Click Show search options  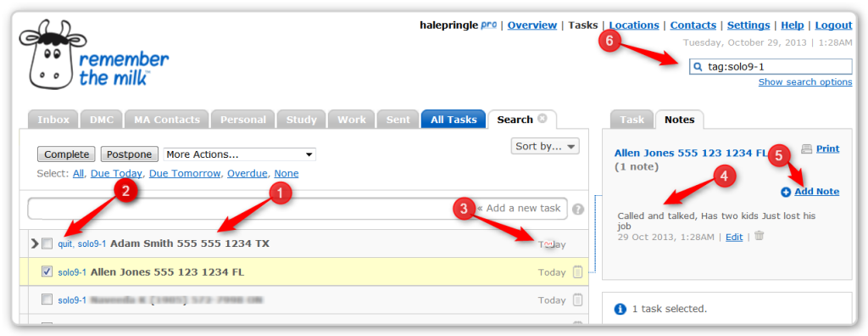coord(805,81)
